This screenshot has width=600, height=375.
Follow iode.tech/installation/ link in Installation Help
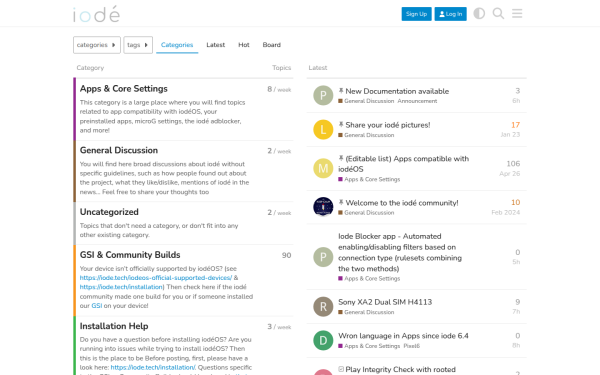click(153, 367)
